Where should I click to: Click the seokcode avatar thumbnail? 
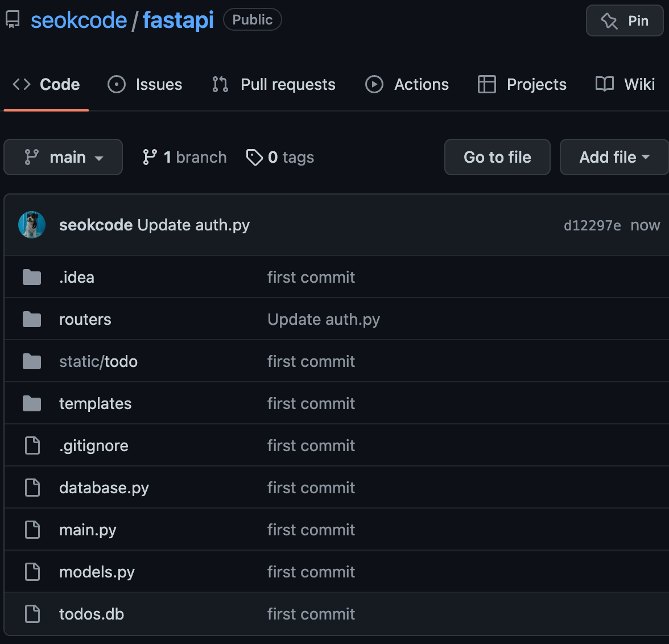click(32, 225)
